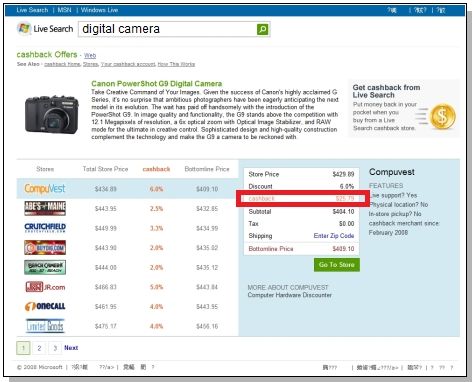Click the $475.17 Limited Goods total price

click(106, 326)
